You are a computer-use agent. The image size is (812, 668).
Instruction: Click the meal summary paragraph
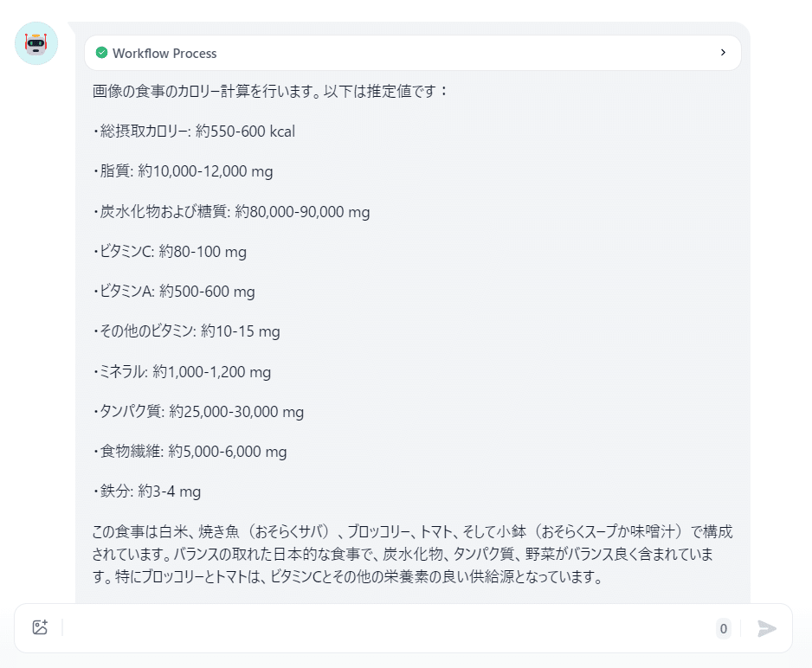pos(412,554)
